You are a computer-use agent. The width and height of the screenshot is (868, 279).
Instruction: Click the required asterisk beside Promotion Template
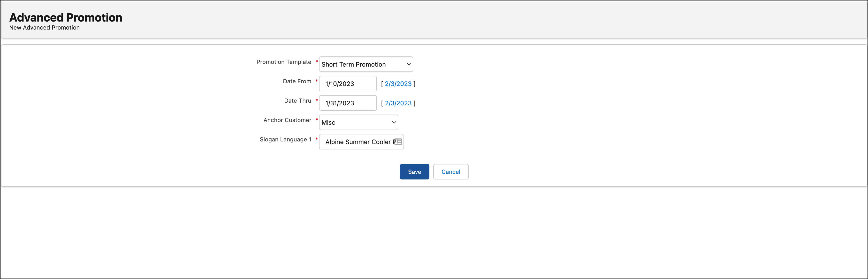click(x=316, y=61)
